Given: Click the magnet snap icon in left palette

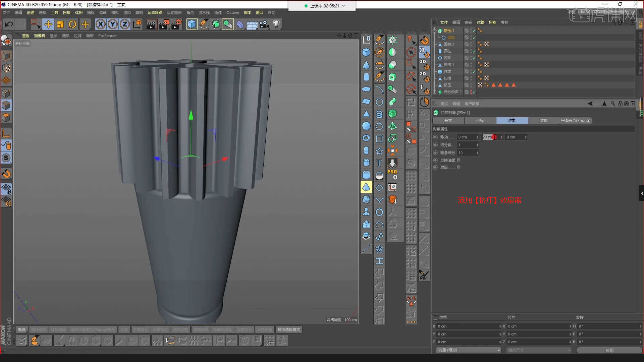Looking at the screenshot, I should 6,174.
